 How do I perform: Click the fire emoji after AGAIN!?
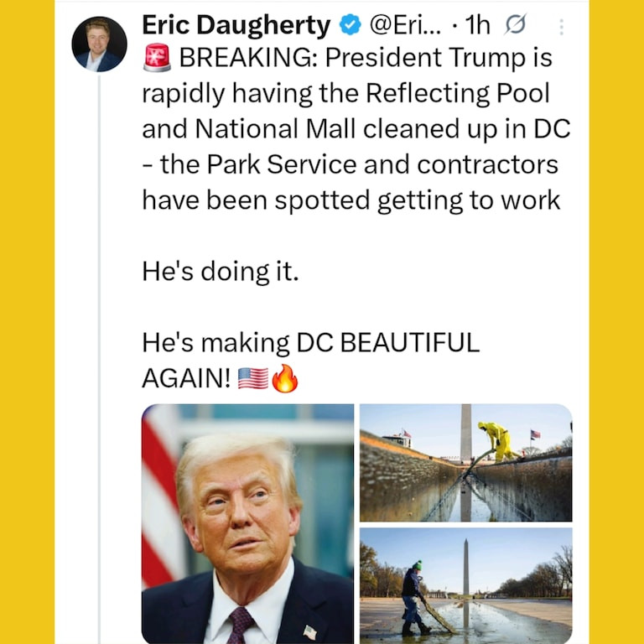click(x=286, y=378)
